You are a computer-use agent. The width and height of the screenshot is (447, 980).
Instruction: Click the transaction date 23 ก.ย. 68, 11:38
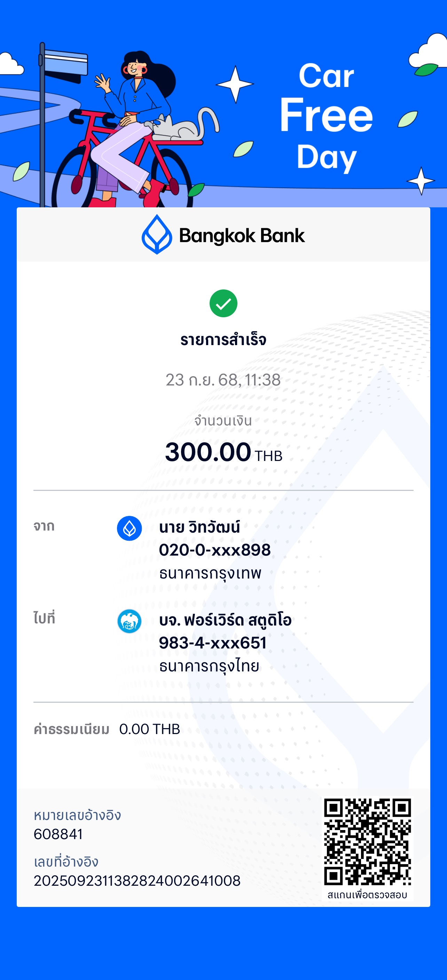tap(223, 380)
